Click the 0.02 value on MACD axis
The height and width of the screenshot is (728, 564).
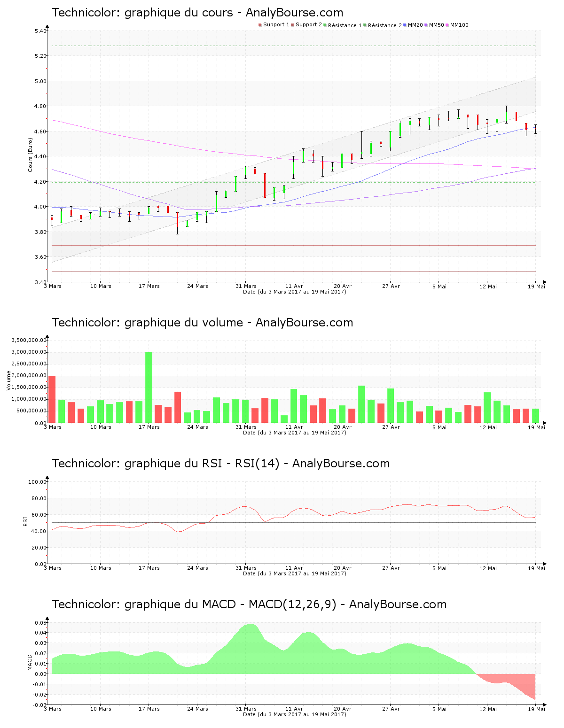[40, 653]
